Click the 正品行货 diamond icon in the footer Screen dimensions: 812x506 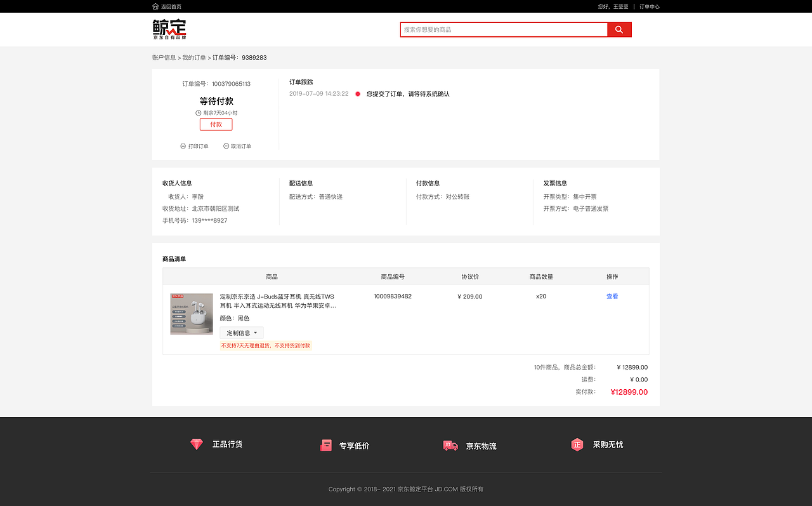197,444
